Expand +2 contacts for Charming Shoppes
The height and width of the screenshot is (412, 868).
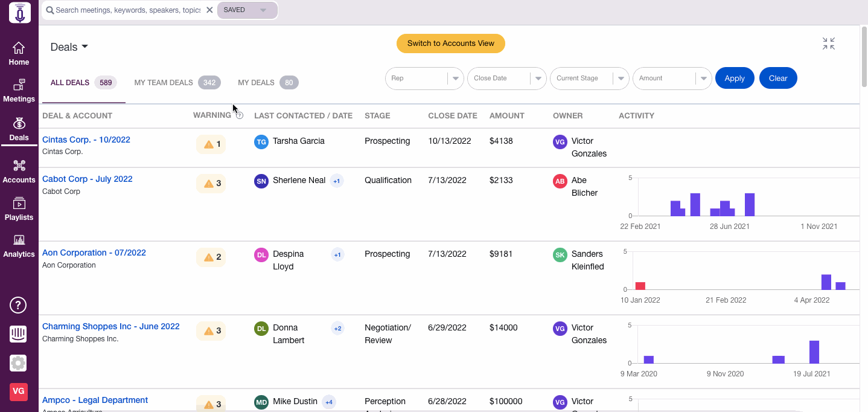pyautogui.click(x=337, y=329)
